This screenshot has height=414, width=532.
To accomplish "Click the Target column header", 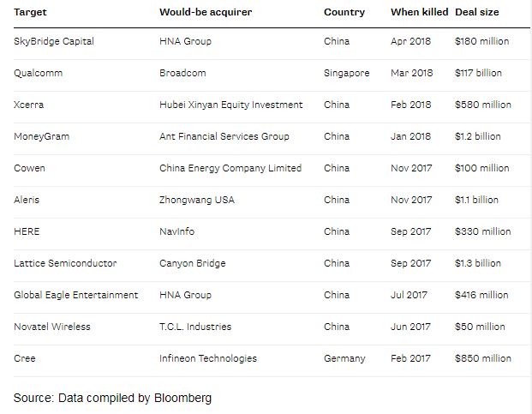I will (30, 12).
